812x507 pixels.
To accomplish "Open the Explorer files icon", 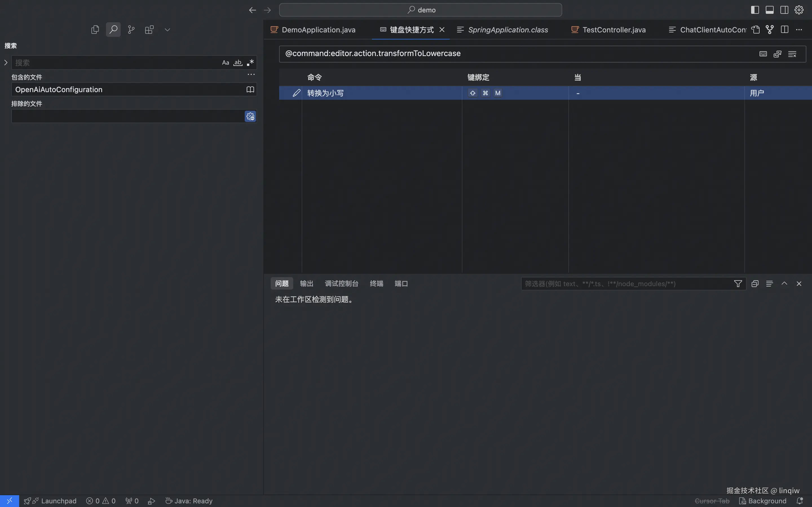I will click(x=95, y=30).
